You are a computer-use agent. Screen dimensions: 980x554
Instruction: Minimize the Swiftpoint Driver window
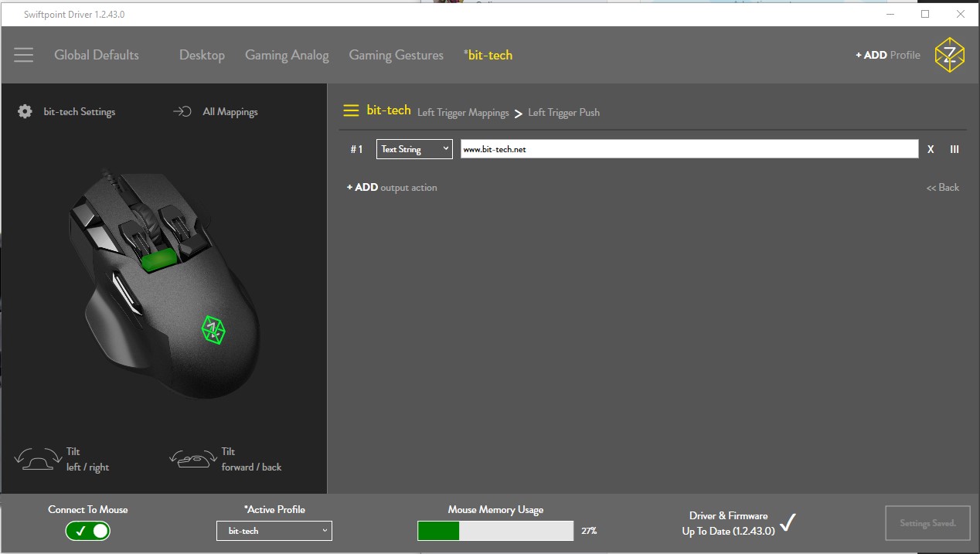(x=890, y=14)
